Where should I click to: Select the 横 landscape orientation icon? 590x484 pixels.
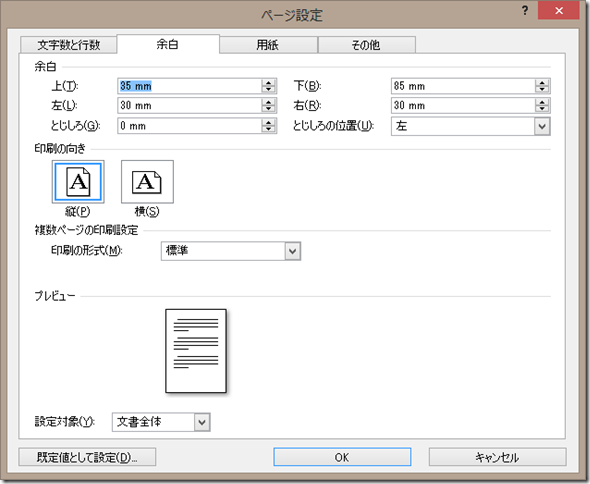click(x=147, y=182)
